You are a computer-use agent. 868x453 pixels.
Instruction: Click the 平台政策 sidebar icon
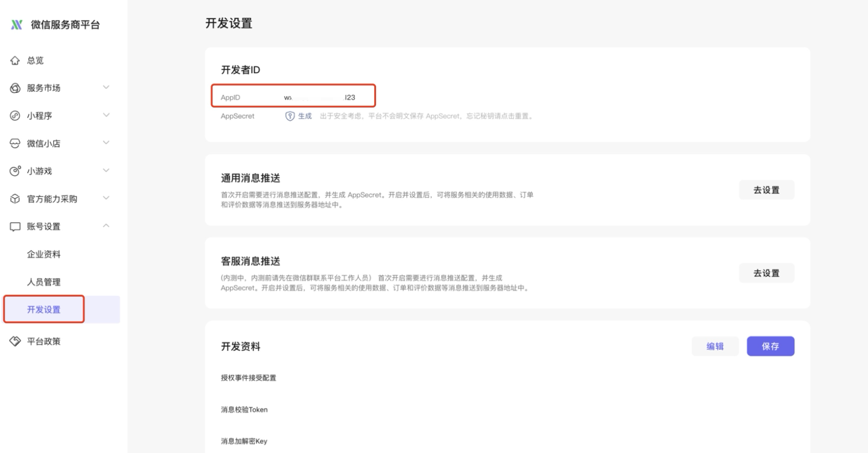point(15,342)
